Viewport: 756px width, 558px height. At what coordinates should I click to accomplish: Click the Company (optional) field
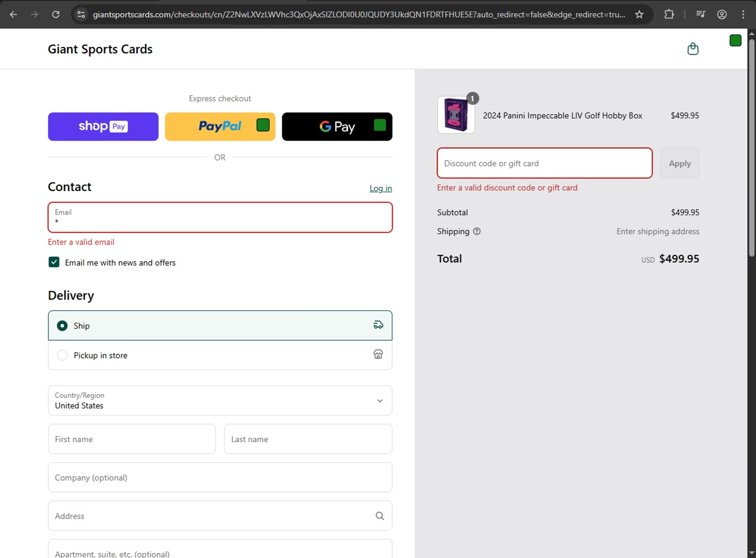coord(220,477)
